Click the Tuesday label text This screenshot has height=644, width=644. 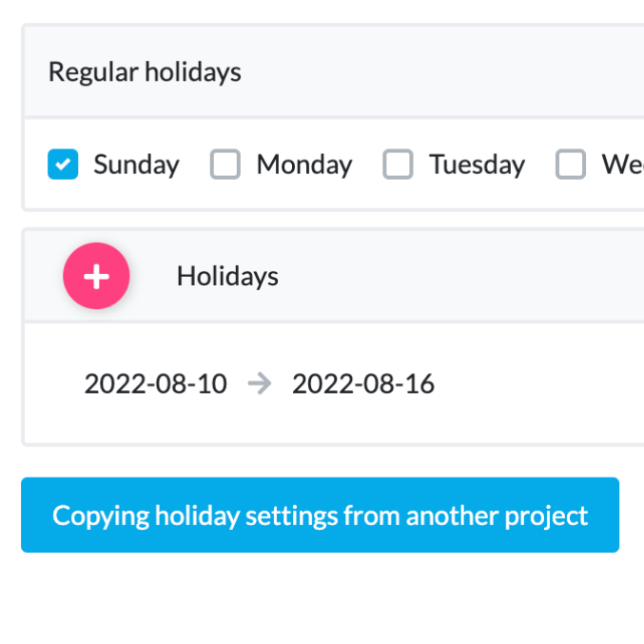pos(477,165)
